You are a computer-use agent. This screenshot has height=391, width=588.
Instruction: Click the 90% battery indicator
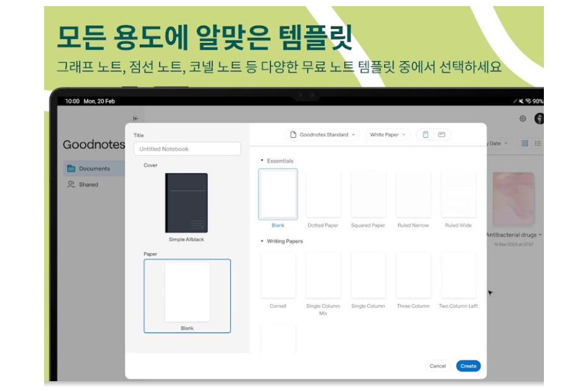538,101
